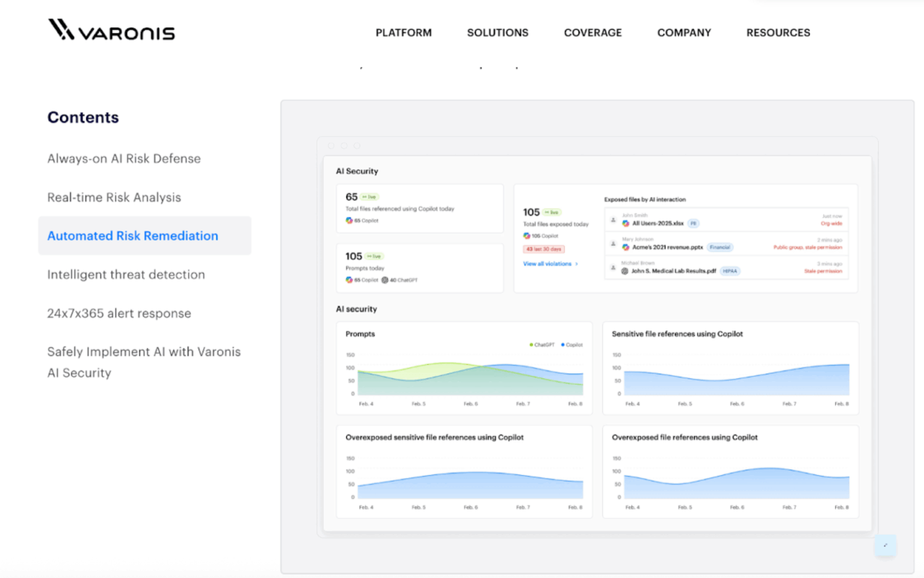This screenshot has height=578, width=924.
Task: Click Mary Johnson's user avatar icon
Action: pos(613,244)
